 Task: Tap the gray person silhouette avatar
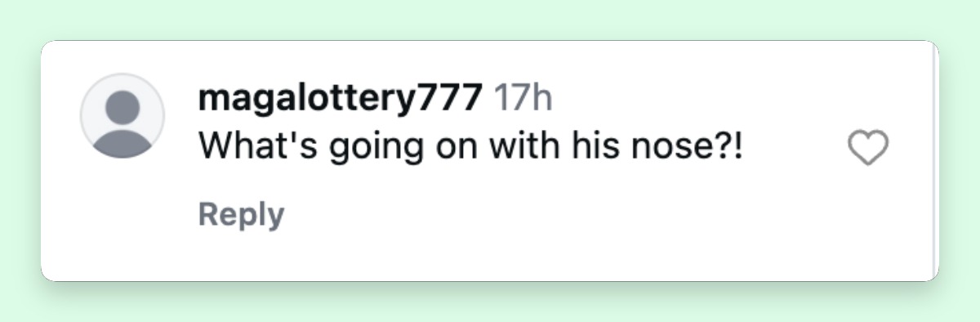122,116
